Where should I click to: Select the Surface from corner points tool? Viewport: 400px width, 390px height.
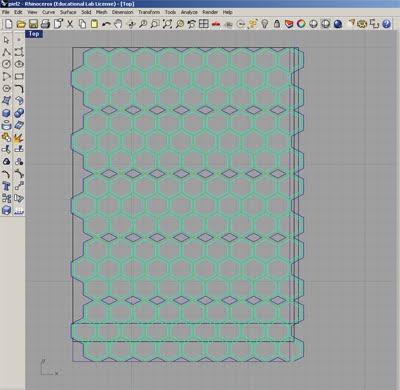point(6,101)
